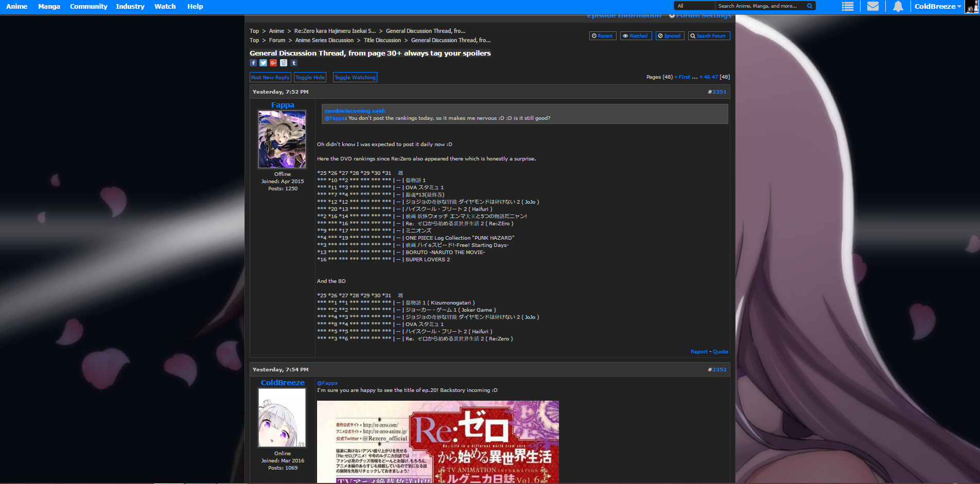Toggle Watching for this thread
Image resolution: width=980 pixels, height=484 pixels.
355,77
